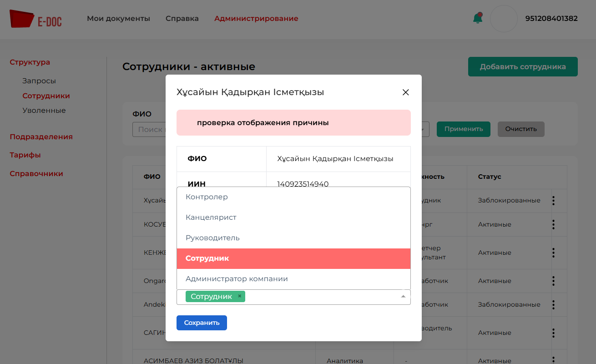Open actions menu for first Заблокированные row
The image size is (596, 364).
(553, 200)
